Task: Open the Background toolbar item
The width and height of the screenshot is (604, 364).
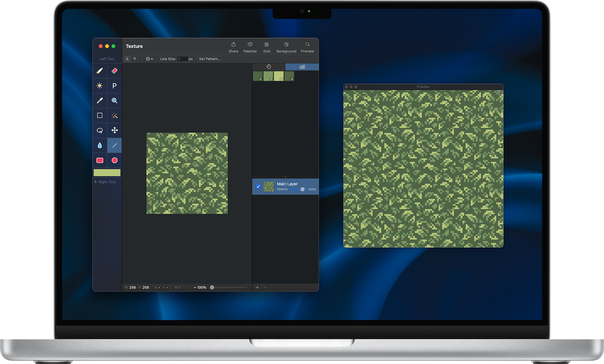Action: [286, 47]
